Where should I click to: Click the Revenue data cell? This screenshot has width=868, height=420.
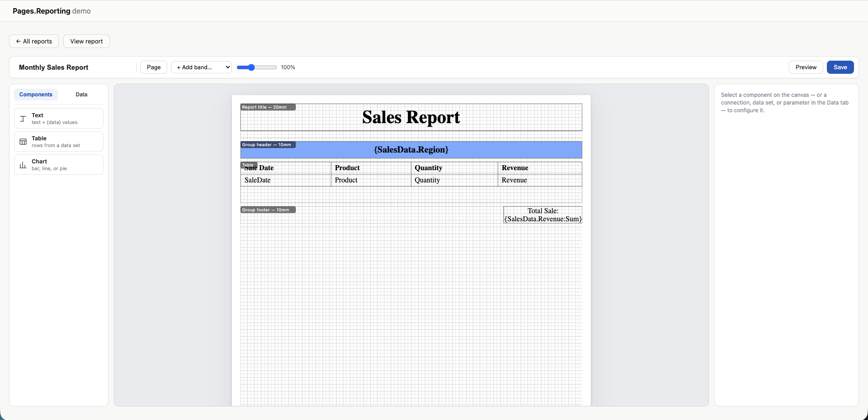point(540,180)
